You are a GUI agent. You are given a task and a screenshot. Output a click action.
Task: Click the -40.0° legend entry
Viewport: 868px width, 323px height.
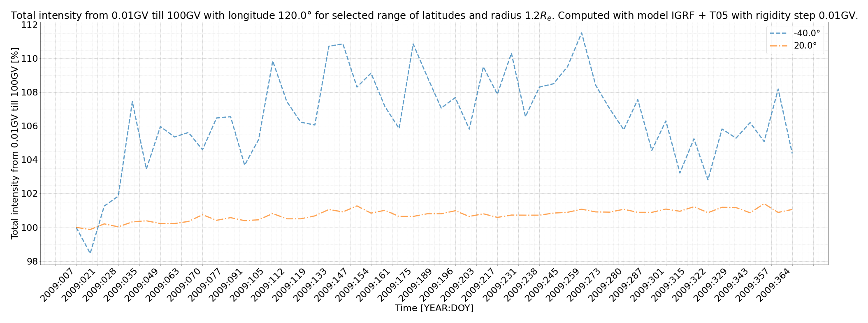795,33
